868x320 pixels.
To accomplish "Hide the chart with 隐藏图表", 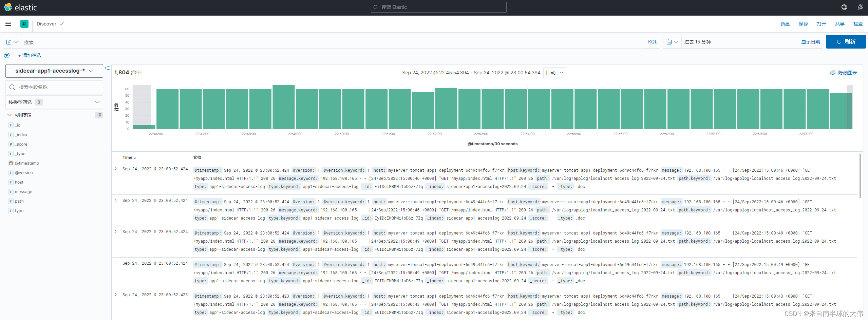I will [x=844, y=73].
